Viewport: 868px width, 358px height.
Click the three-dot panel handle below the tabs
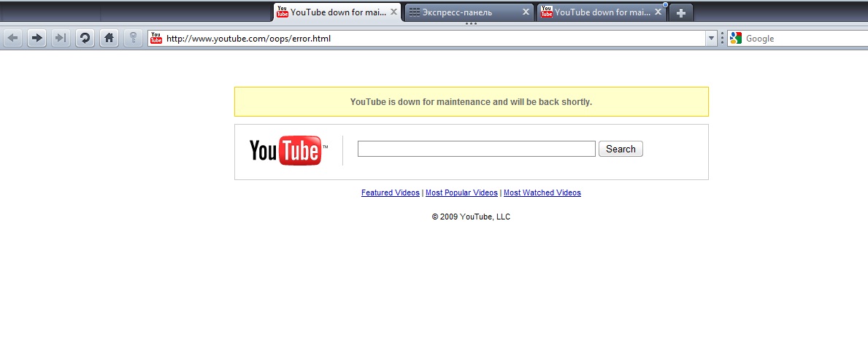471,24
